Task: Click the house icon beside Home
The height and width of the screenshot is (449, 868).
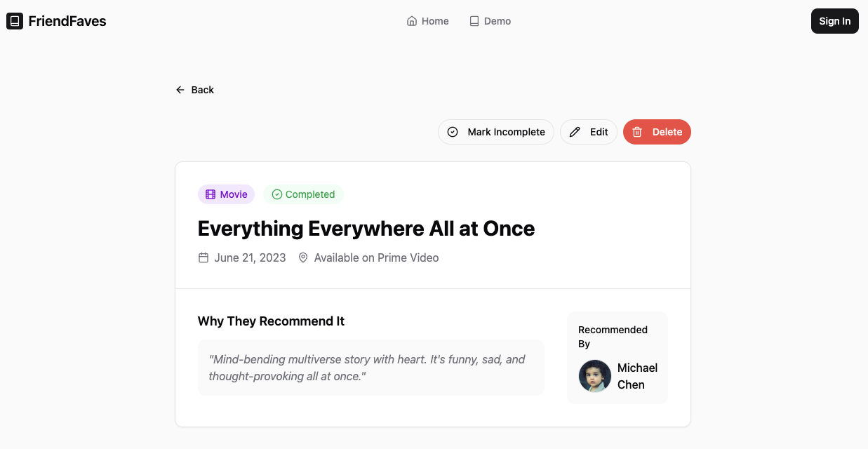Action: point(412,21)
